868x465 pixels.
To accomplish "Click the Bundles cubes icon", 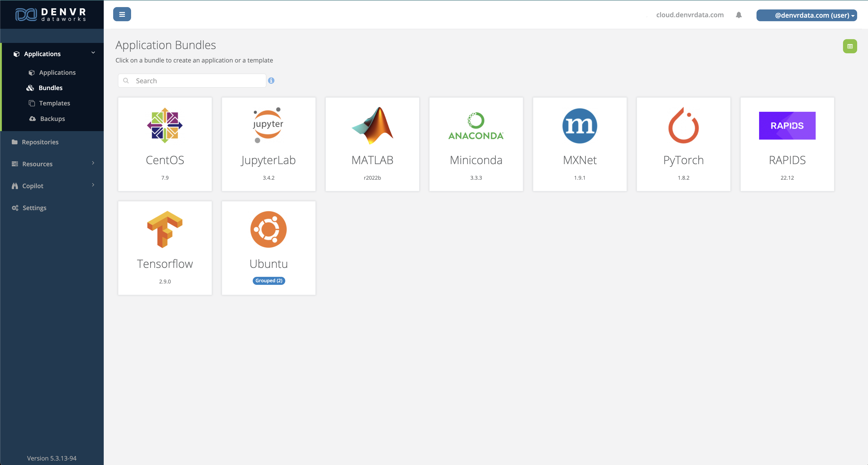I will (x=30, y=88).
